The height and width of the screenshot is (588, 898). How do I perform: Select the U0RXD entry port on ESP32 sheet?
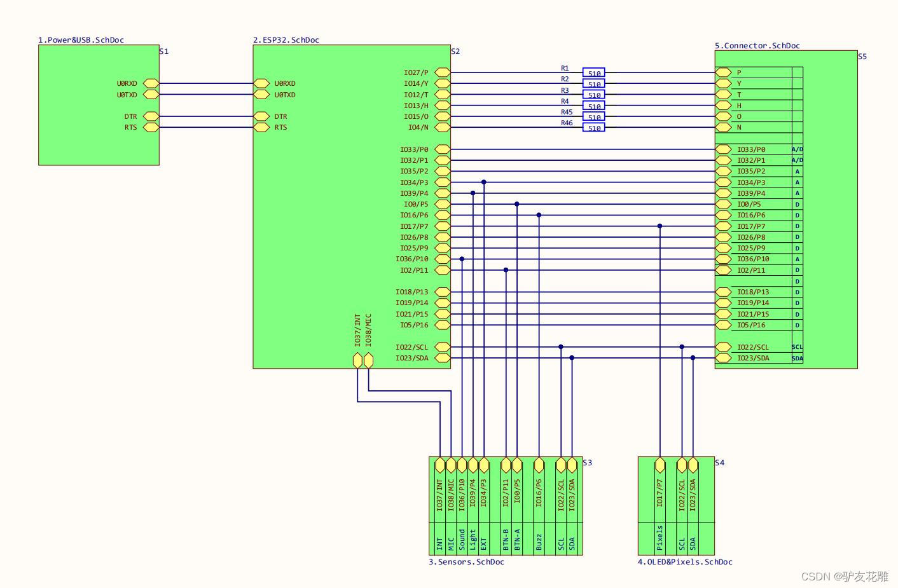pyautogui.click(x=261, y=83)
